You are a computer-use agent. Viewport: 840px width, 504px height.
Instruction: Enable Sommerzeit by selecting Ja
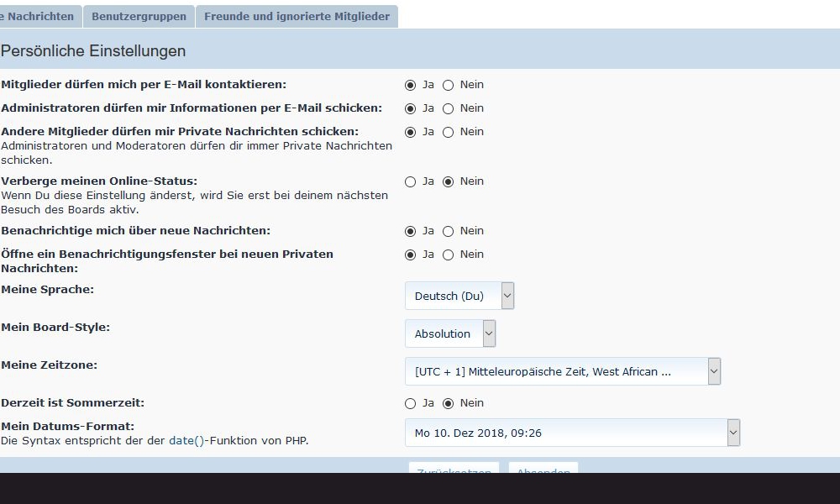pyautogui.click(x=411, y=403)
